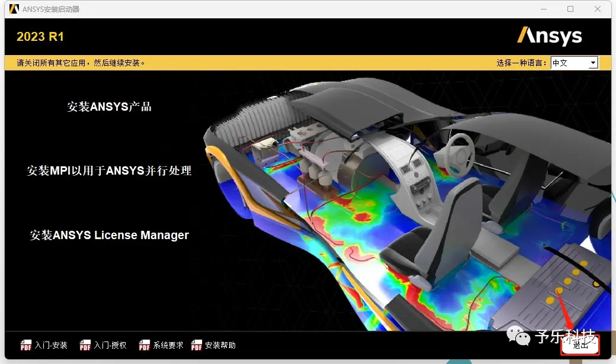Screen dimensions: 616x364
Task: Click the PDF icon beside 安装帮助
Action: (x=197, y=345)
